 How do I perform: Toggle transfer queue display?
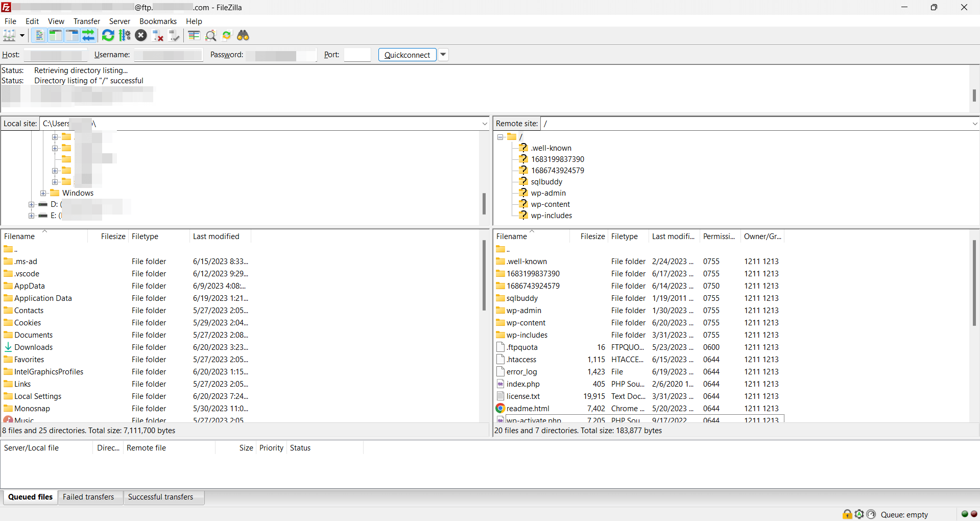[88, 35]
